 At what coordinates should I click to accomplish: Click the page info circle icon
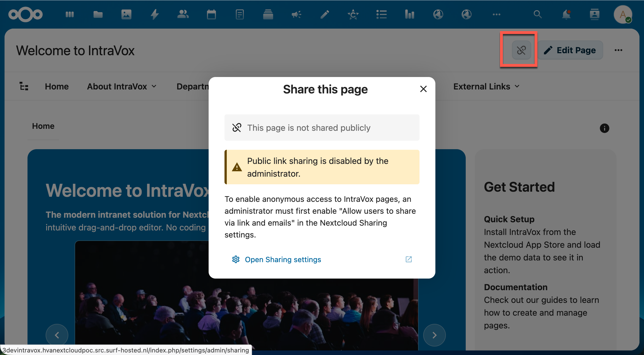604,128
